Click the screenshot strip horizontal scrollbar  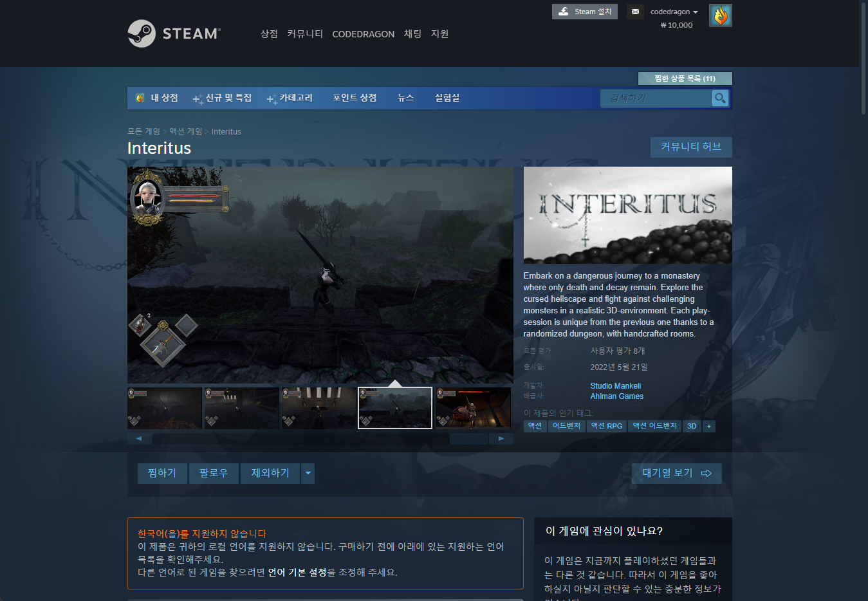click(x=320, y=438)
